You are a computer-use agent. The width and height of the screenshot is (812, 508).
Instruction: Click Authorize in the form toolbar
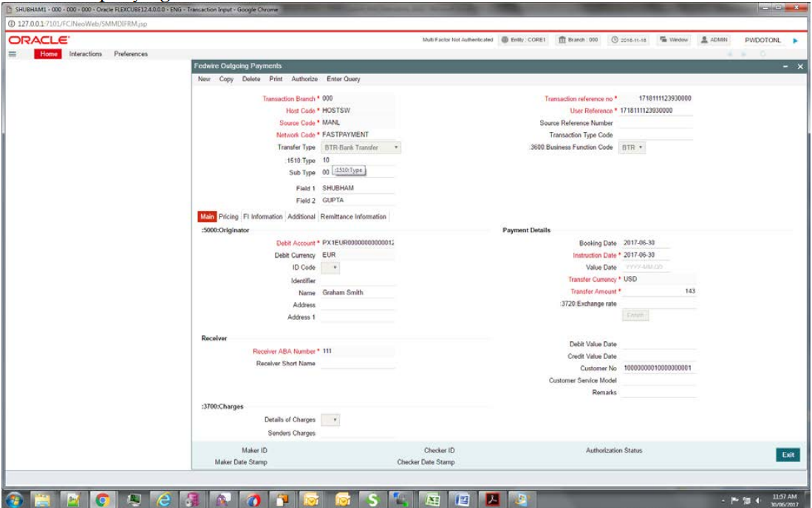pyautogui.click(x=304, y=79)
